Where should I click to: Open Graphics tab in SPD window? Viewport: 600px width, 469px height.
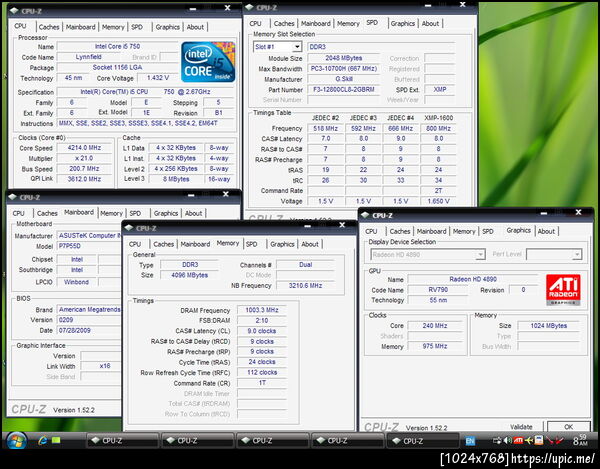point(403,24)
